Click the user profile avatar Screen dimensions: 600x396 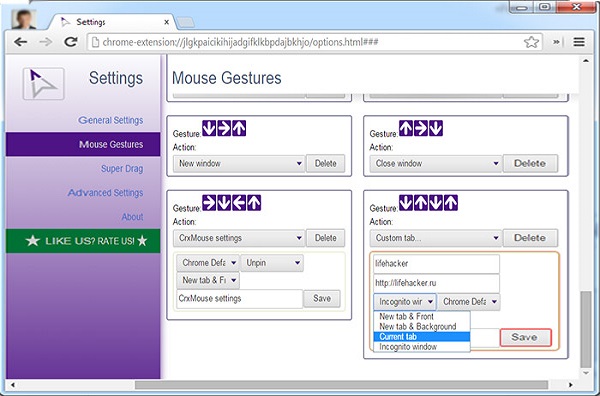[24, 19]
